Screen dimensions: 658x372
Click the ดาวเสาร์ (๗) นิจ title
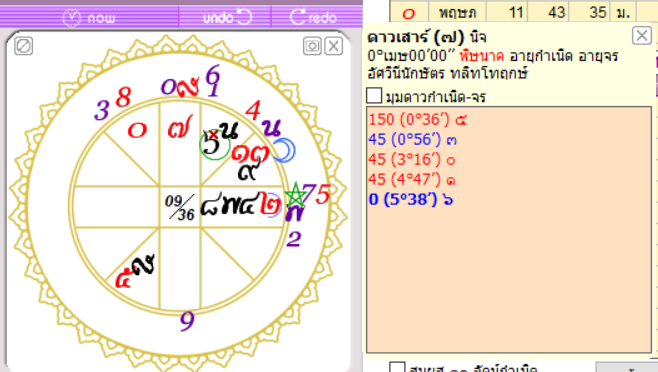(427, 37)
